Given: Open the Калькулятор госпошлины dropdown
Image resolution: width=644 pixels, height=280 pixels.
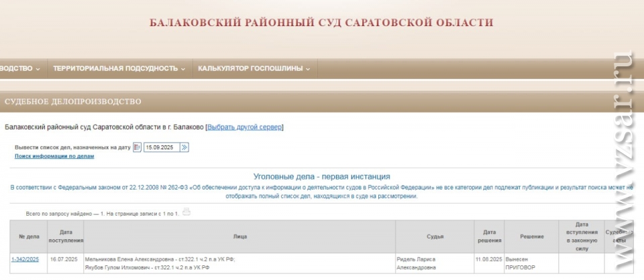Looking at the screenshot, I should (254, 68).
